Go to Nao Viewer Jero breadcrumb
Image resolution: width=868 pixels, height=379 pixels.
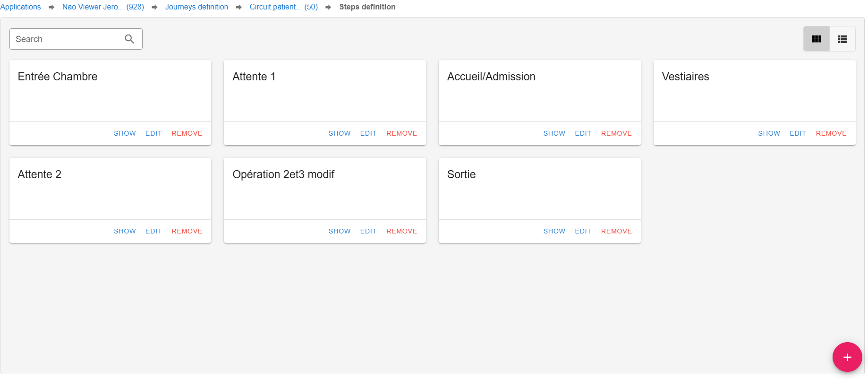click(x=103, y=7)
